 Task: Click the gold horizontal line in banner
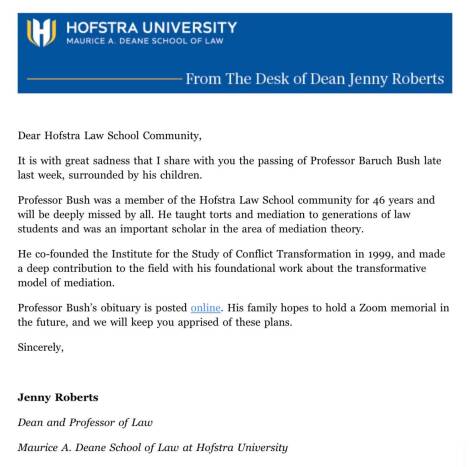coord(104,79)
